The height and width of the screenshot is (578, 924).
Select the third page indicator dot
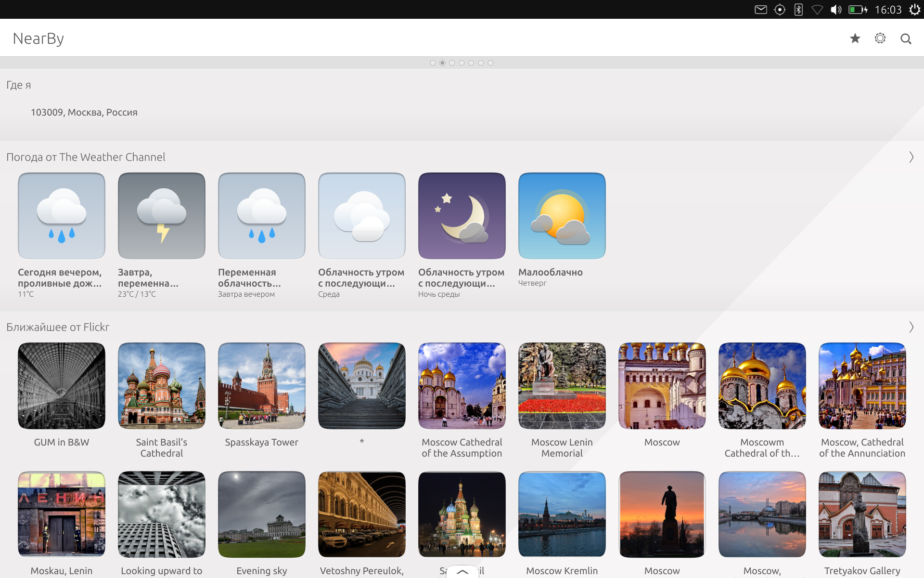coord(452,63)
